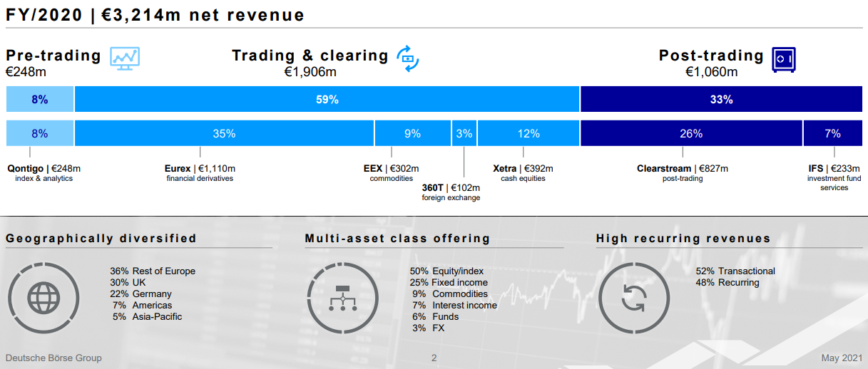Viewport: 868px width, 369px height.
Task: Click the 7% IFS bar segment
Action: pos(833,133)
